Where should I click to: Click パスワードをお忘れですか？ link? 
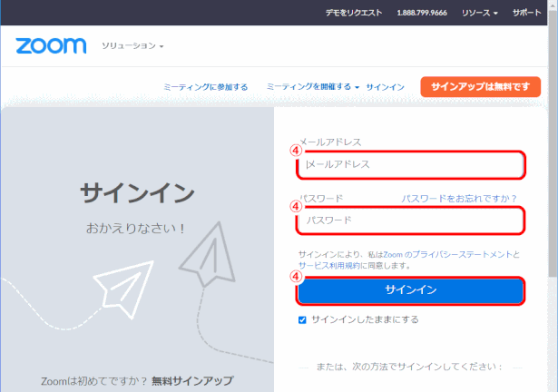click(459, 199)
